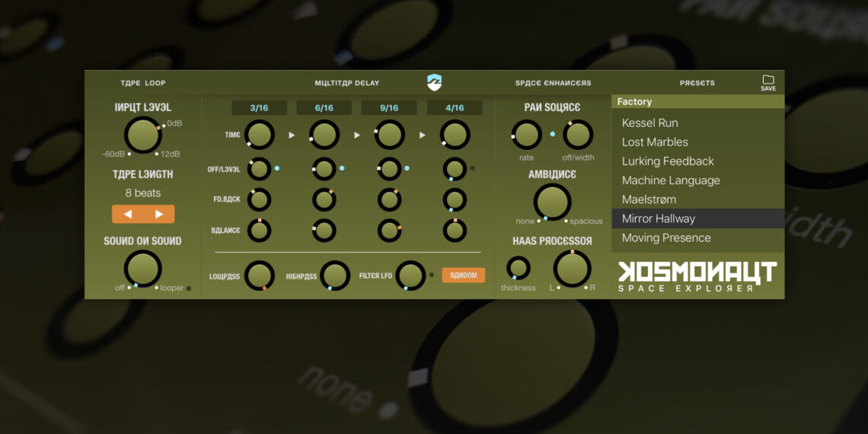Viewport: 868px width, 434px height.
Task: Click the Ambience knob
Action: [x=552, y=202]
